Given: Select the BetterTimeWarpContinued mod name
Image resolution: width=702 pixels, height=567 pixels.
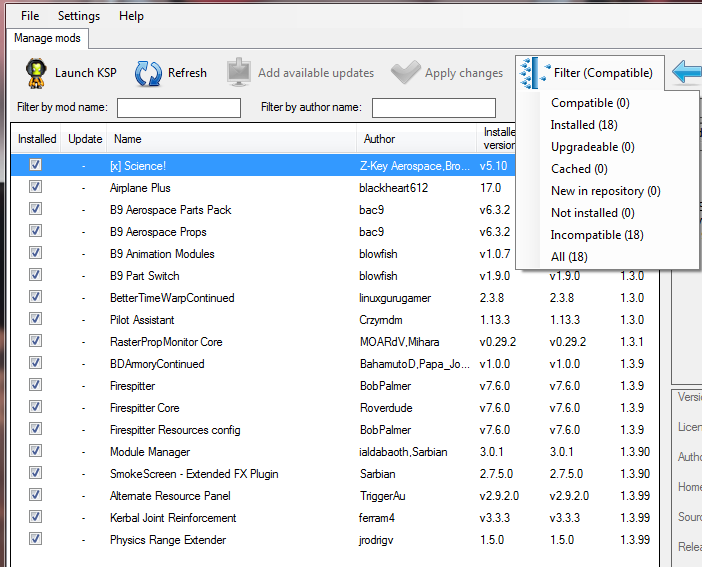Looking at the screenshot, I should (x=172, y=298).
